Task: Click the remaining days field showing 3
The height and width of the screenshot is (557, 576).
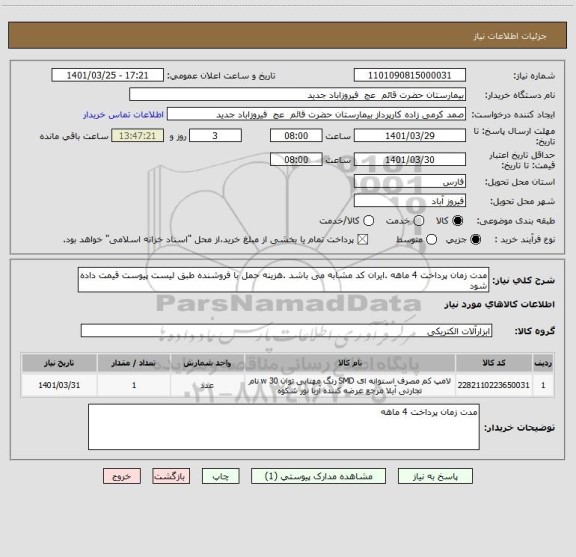Action: 215,136
